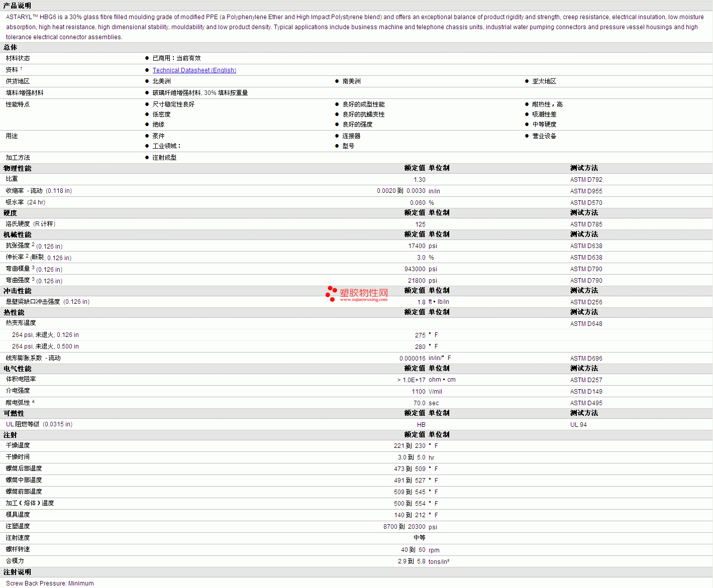Click Screw Back Pressure: Minimum note

(x=50, y=583)
